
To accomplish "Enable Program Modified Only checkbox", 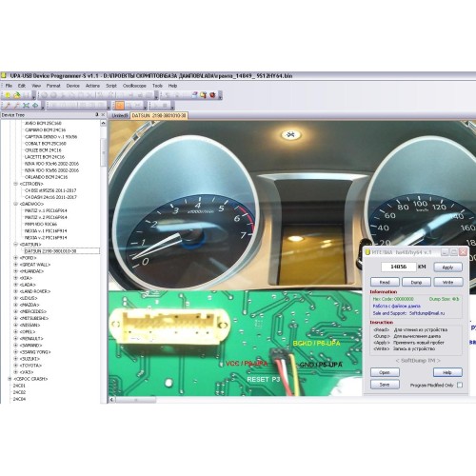I will [x=460, y=385].
